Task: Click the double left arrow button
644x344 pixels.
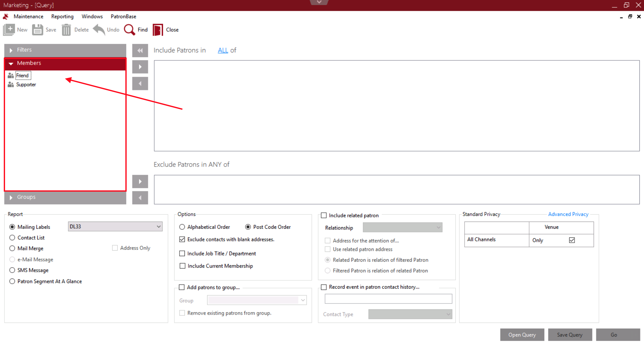Action: click(140, 50)
